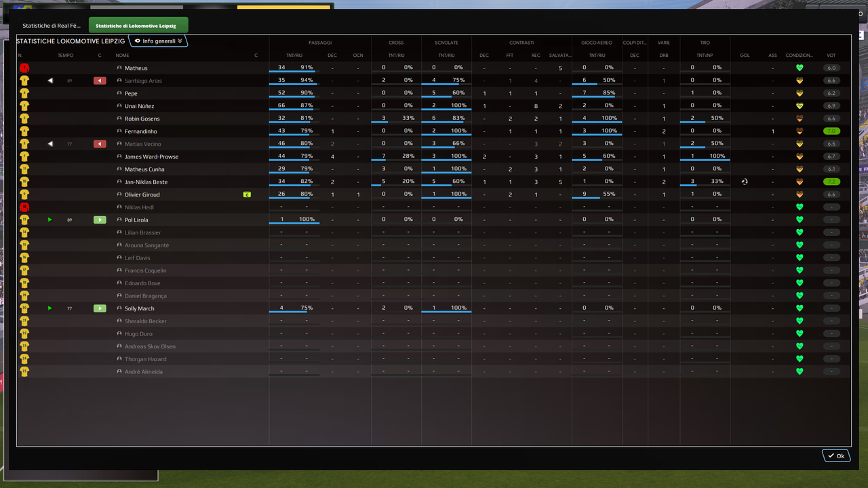Screen dimensions: 868x488
Task: Click the player info icon beside Robin Gosens
Action: tap(120, 119)
